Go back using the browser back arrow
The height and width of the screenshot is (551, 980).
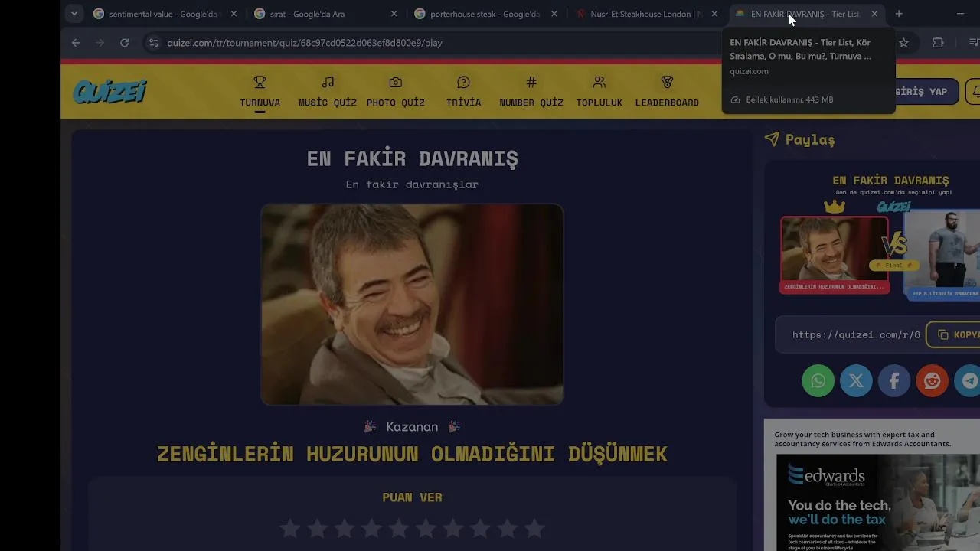click(x=75, y=43)
